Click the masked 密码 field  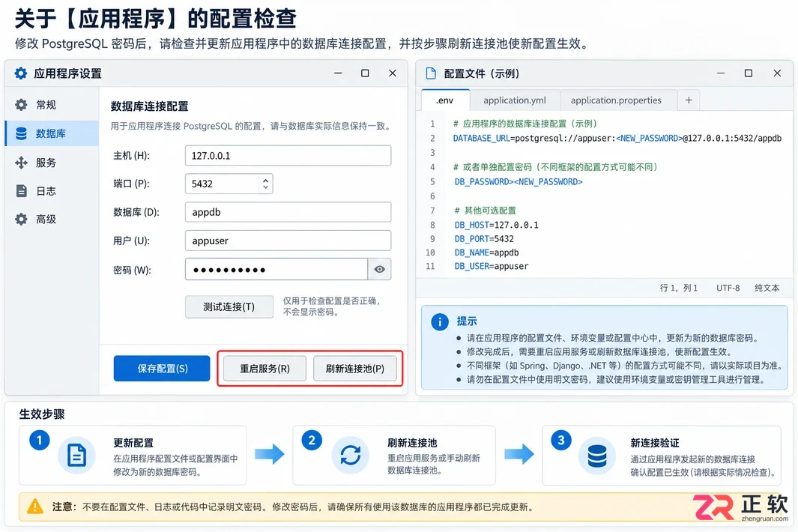pos(276,269)
